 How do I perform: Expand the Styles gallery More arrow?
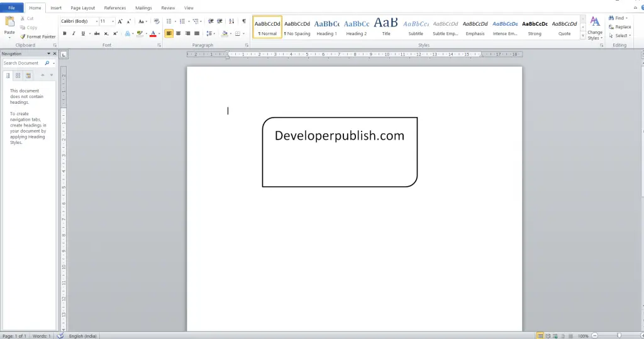point(583,36)
